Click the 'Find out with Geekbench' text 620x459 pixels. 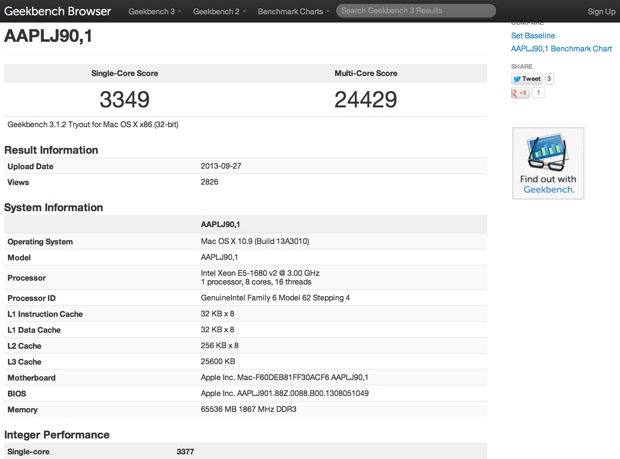(x=547, y=184)
